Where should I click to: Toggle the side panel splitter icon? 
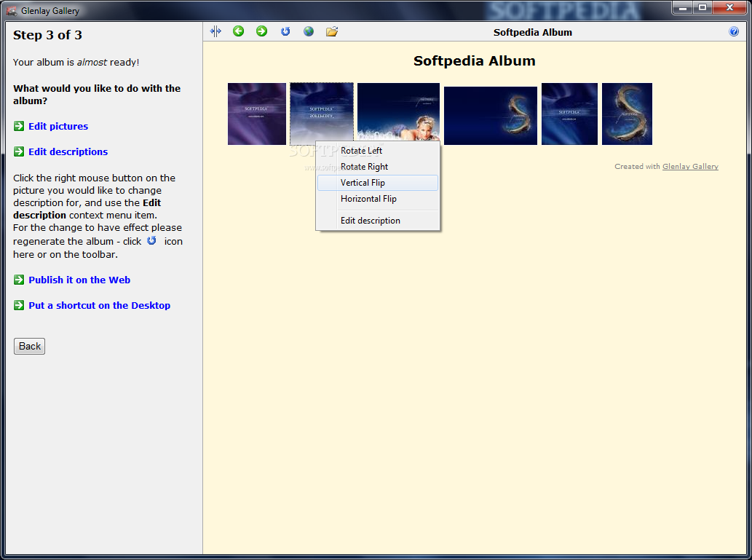[x=215, y=31]
